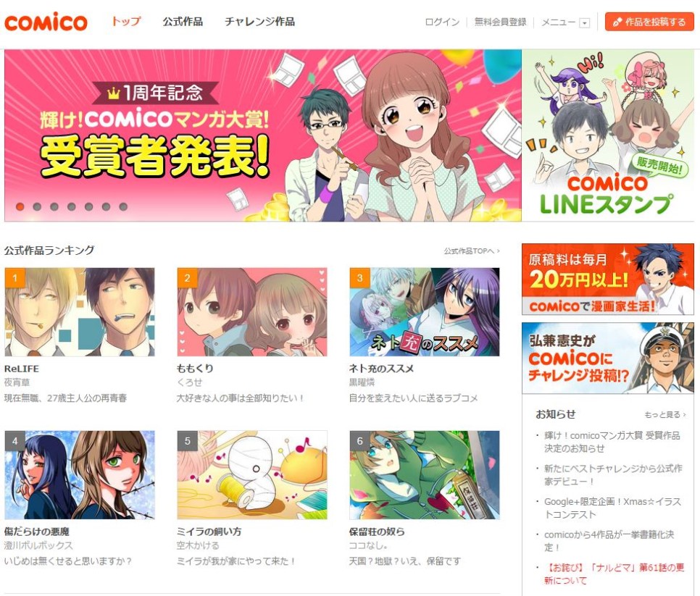Click the 原稿料は毎月20万円以上 banner

pyautogui.click(x=607, y=280)
